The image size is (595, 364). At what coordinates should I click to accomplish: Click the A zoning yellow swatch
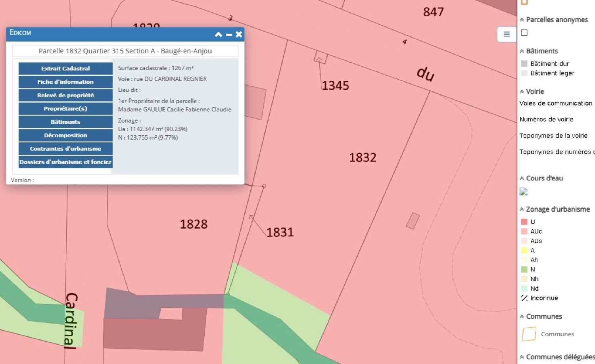coord(524,250)
